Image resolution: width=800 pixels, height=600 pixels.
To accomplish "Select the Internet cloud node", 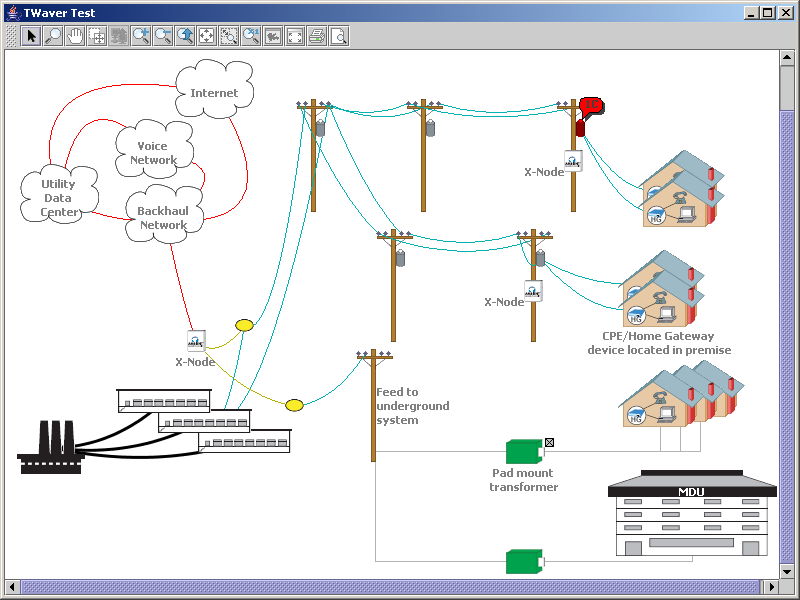I will (214, 89).
